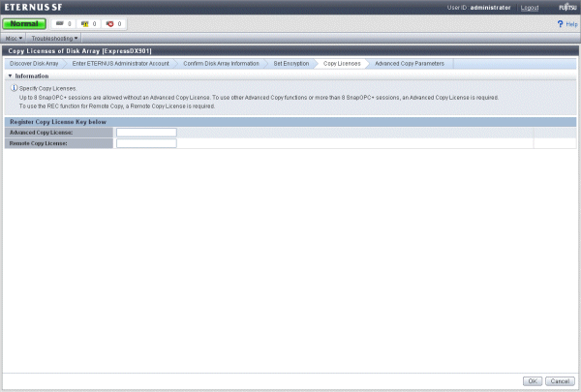Click the Remote Copy License required note text

tap(117, 106)
